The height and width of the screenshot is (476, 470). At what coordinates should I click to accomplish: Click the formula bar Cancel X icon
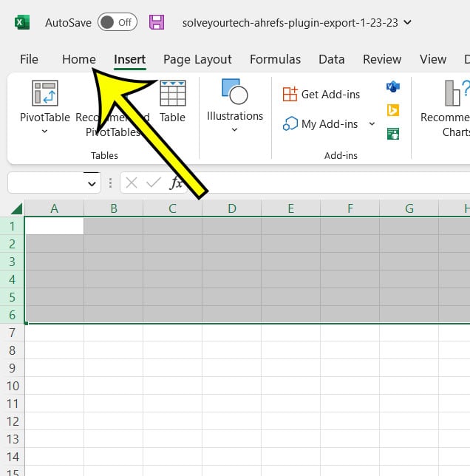tap(132, 183)
